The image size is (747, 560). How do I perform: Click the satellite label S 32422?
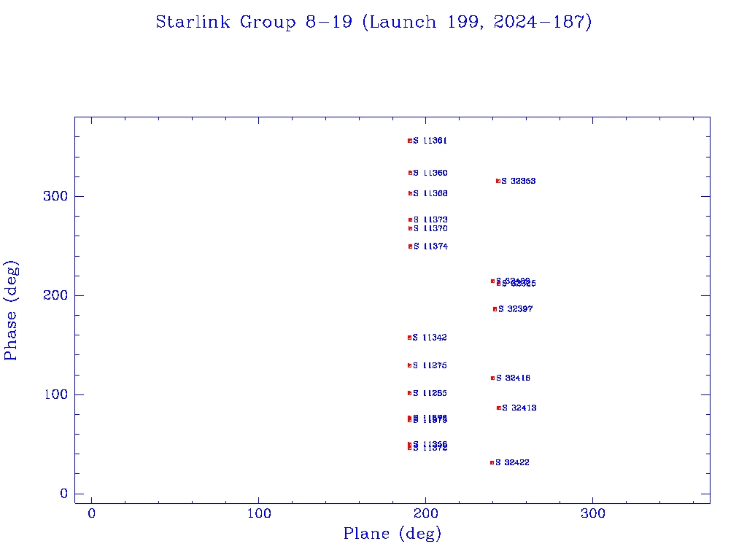tap(512, 462)
